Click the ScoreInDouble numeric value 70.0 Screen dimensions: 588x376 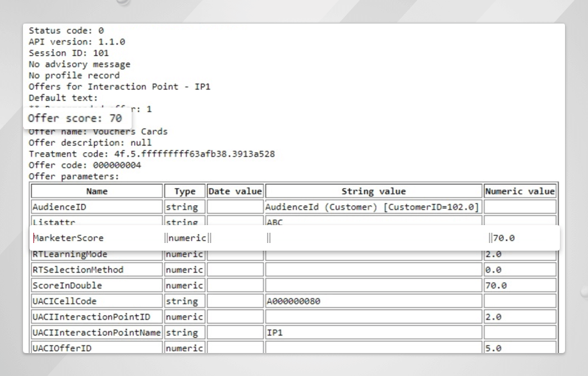click(520, 286)
